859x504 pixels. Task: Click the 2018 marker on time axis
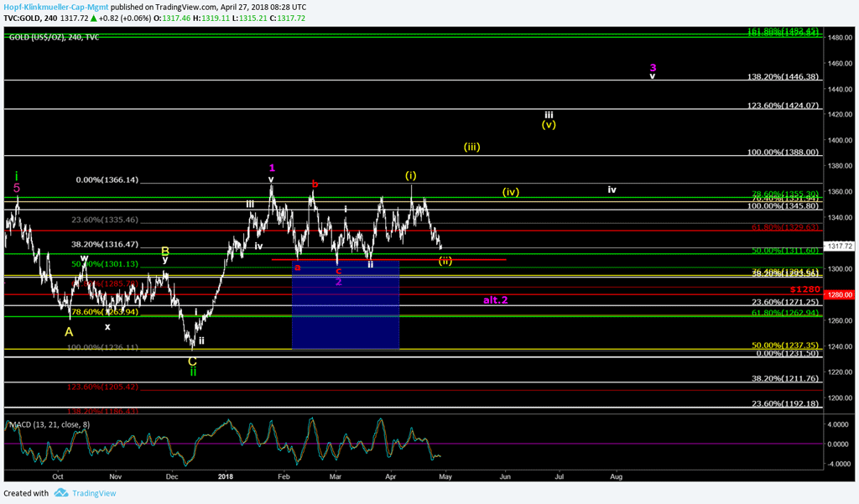[x=226, y=476]
